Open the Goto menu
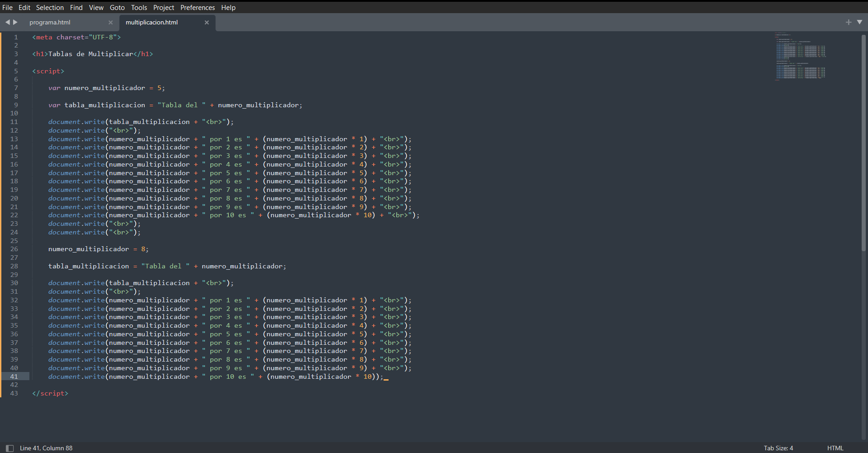This screenshot has height=453, width=868. 117,8
